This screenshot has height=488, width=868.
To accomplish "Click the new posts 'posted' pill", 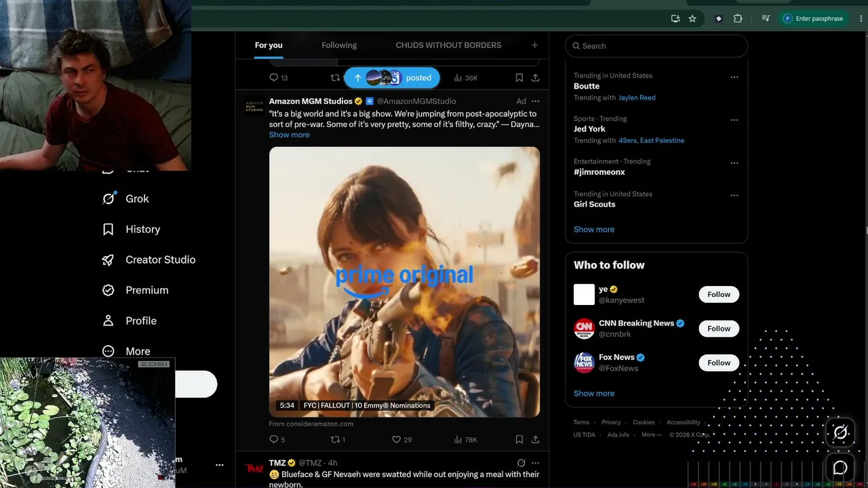I will point(392,78).
